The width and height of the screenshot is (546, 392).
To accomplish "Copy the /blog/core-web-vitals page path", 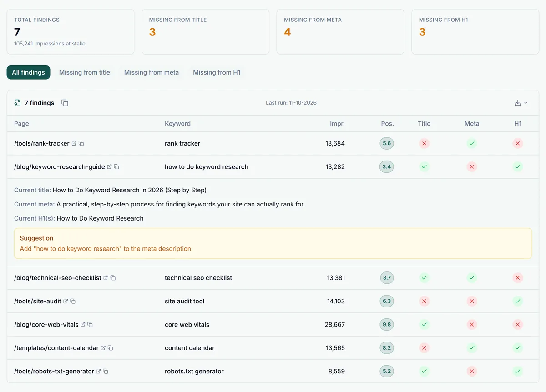I will click(x=90, y=325).
